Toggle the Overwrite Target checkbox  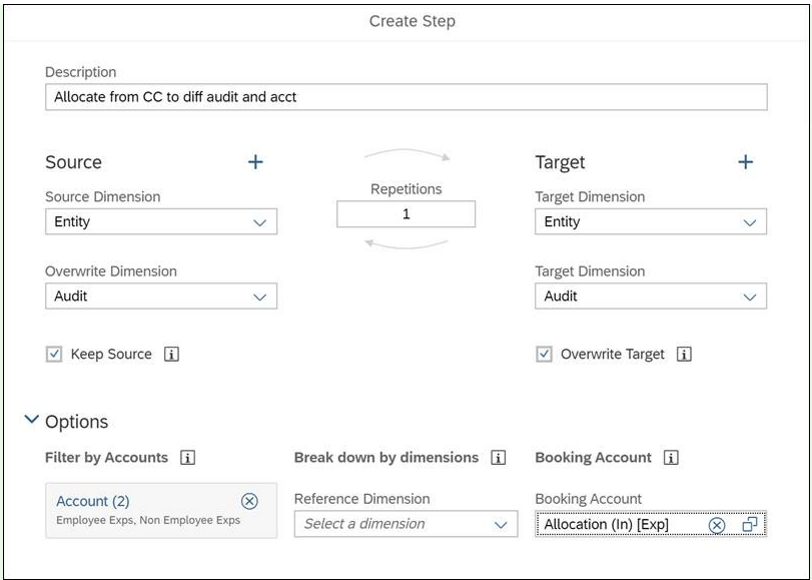point(544,355)
